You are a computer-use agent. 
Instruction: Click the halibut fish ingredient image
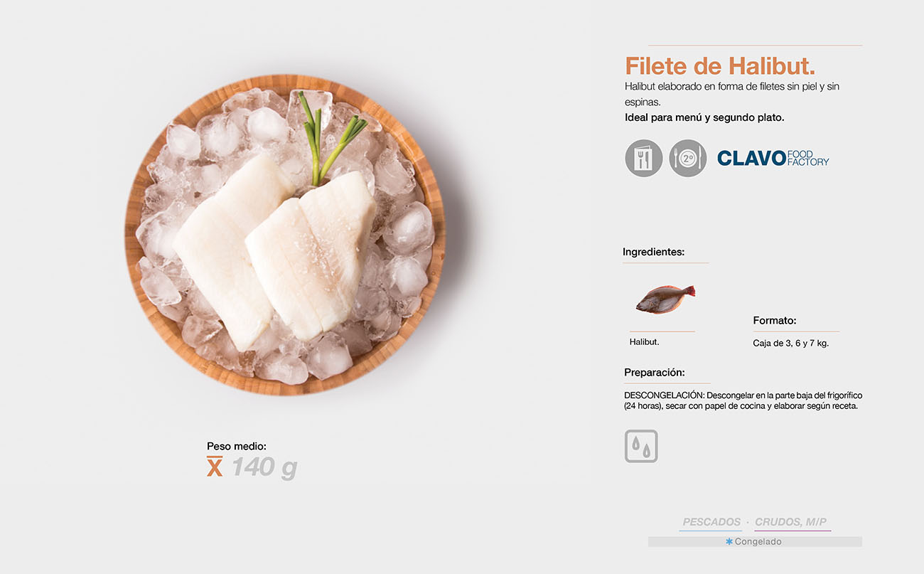click(x=665, y=299)
